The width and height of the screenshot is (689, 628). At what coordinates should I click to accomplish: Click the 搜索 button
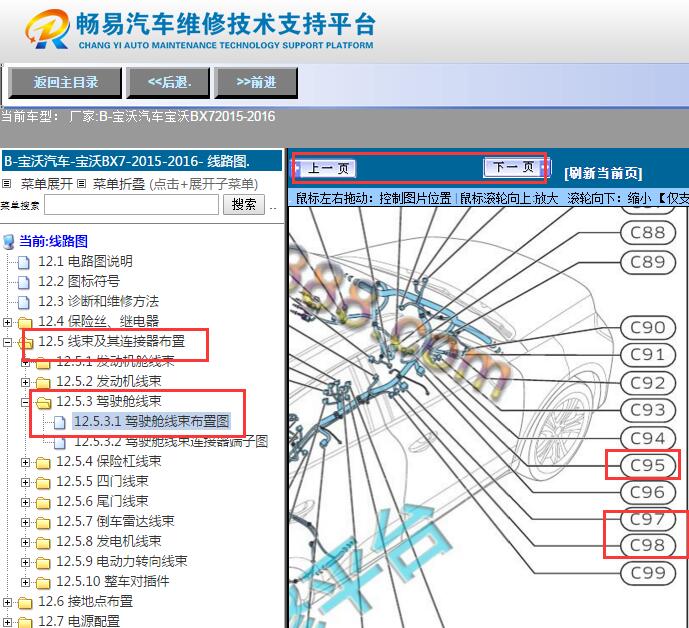coord(244,204)
